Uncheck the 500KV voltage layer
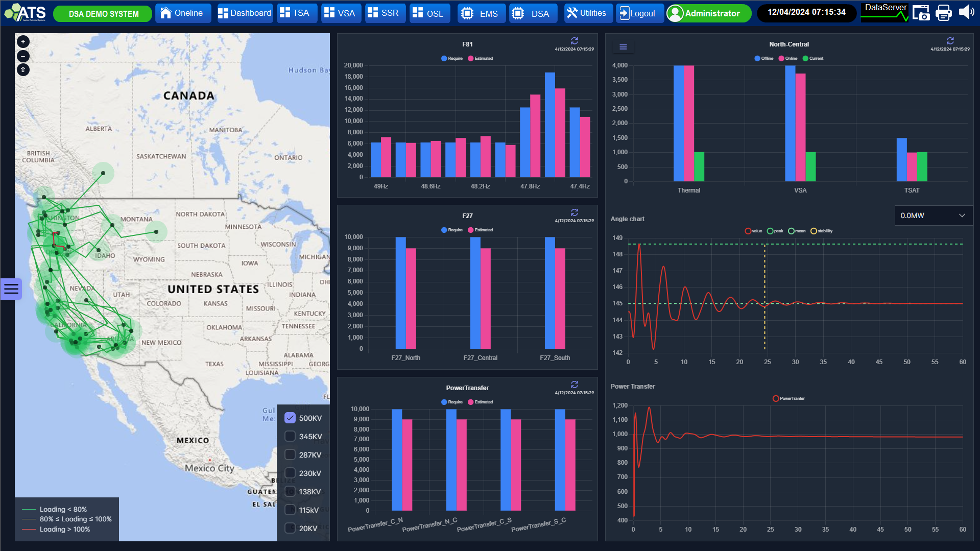Viewport: 980px width, 551px height. (290, 418)
